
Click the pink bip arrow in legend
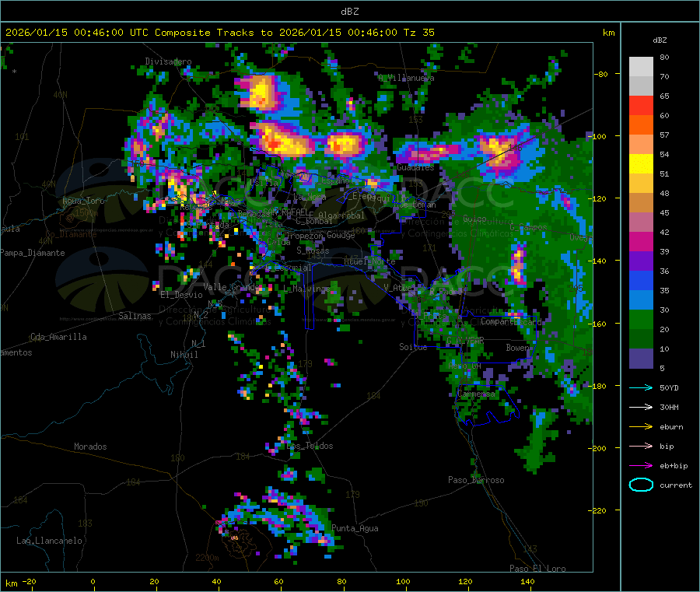tap(641, 446)
